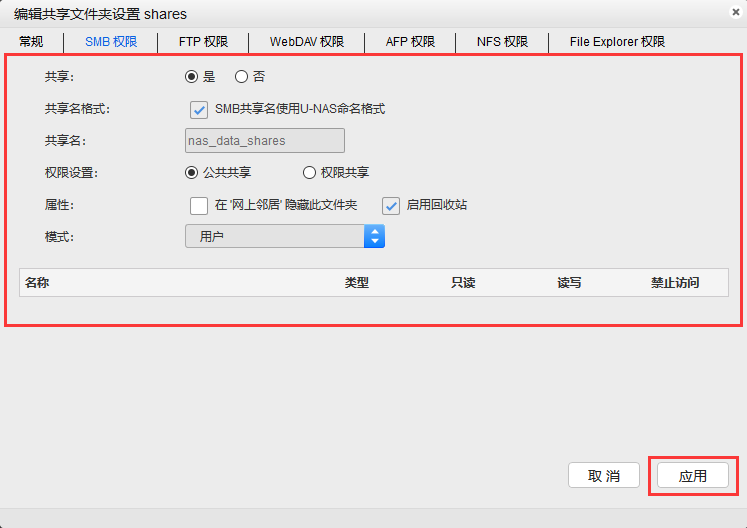Enable hiding folder in 网上邻居
The height and width of the screenshot is (528, 747).
(x=199, y=205)
